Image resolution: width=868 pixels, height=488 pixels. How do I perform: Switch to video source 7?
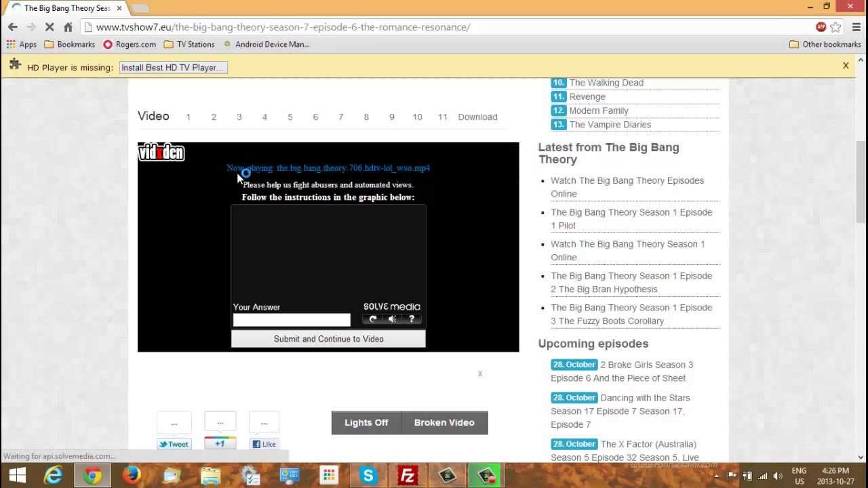click(341, 117)
